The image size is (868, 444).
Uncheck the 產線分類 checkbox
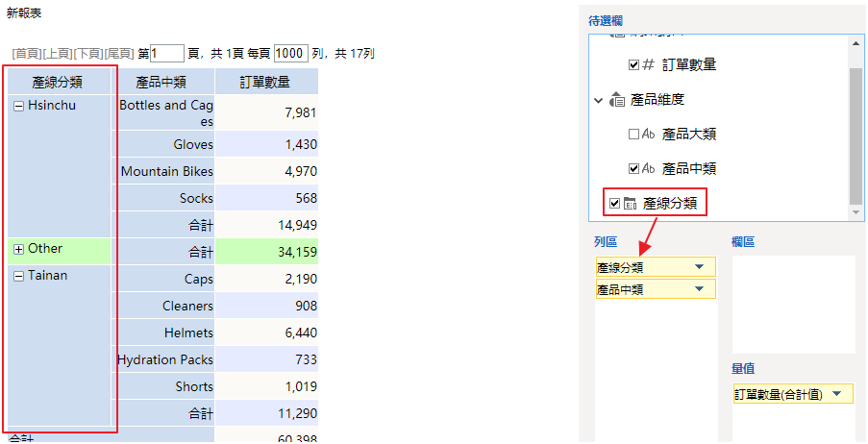click(x=615, y=204)
